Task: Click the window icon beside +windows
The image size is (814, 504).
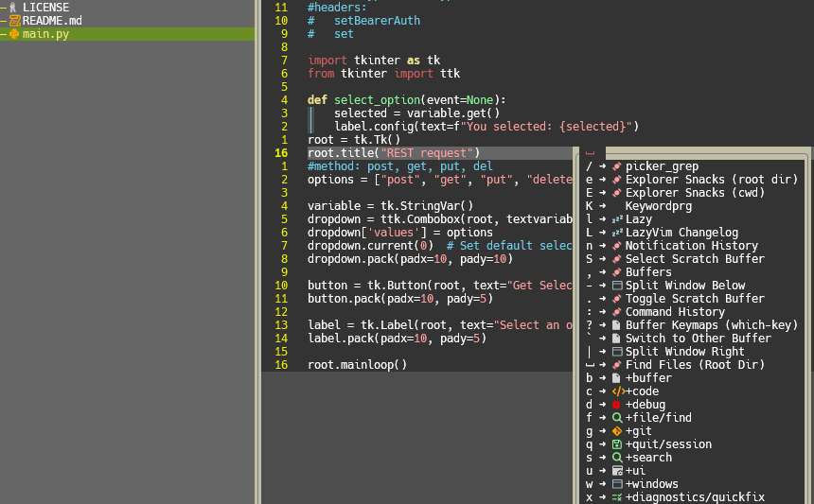Action: 617,484
